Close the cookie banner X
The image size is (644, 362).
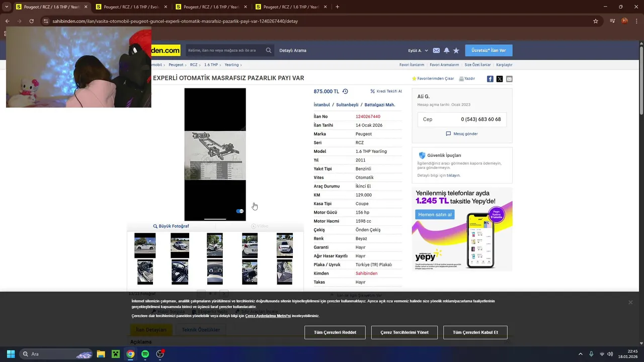point(630,302)
